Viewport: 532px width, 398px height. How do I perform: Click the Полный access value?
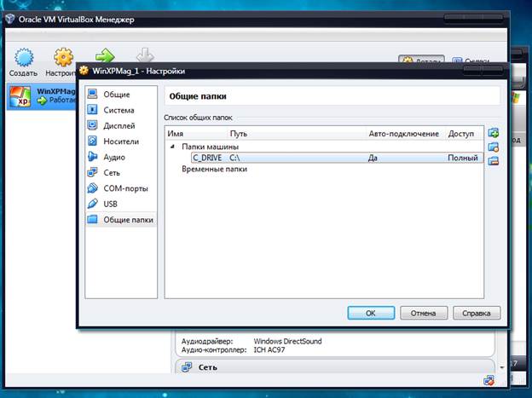(463, 158)
